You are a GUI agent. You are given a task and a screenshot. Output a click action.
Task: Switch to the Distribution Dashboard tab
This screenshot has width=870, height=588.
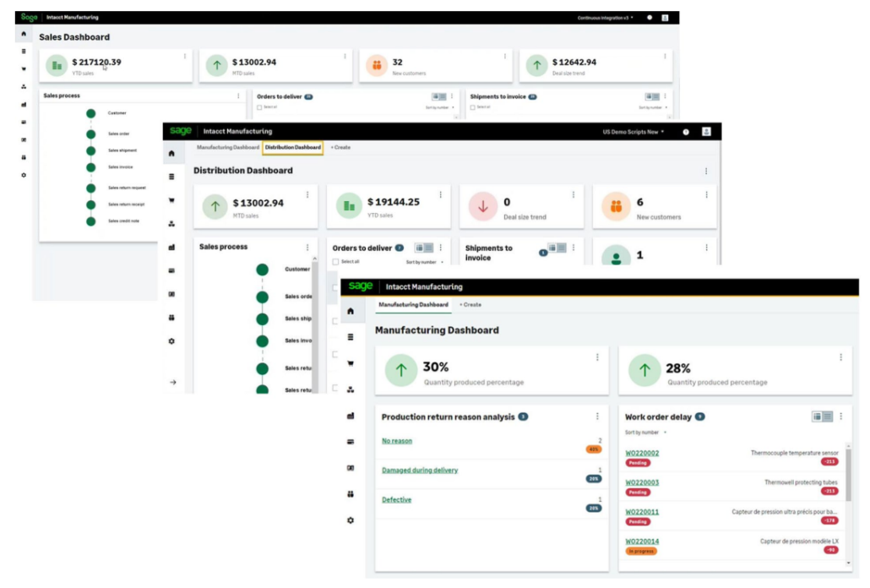[x=292, y=148]
